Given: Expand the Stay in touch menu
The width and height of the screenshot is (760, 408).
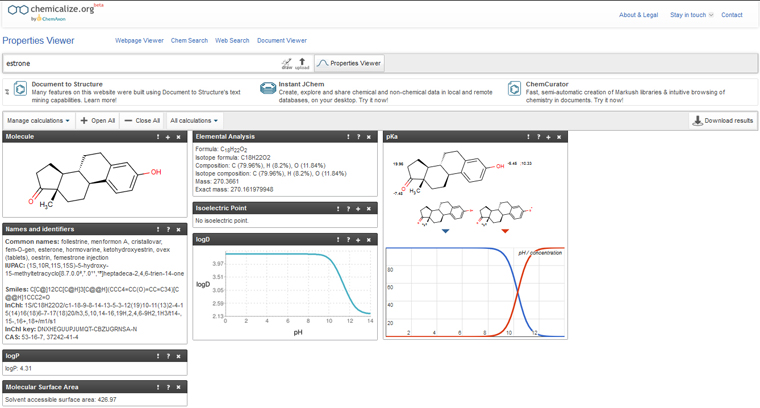Looking at the screenshot, I should [x=690, y=15].
